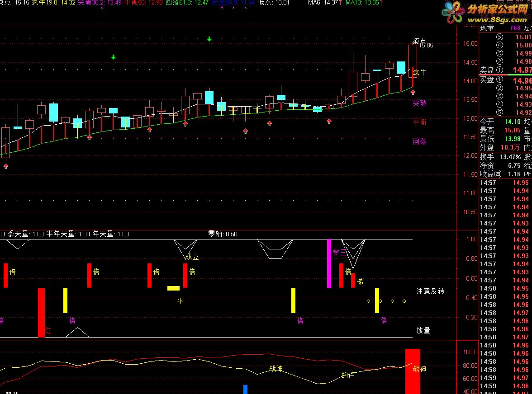Click the 11.50 price axis label

pyautogui.click(x=470, y=174)
